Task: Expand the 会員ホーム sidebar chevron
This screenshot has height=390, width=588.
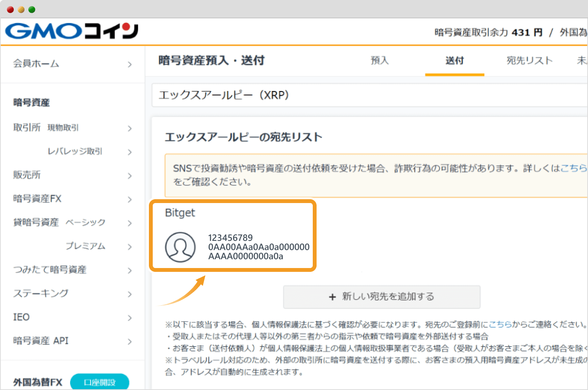Action: [x=130, y=64]
